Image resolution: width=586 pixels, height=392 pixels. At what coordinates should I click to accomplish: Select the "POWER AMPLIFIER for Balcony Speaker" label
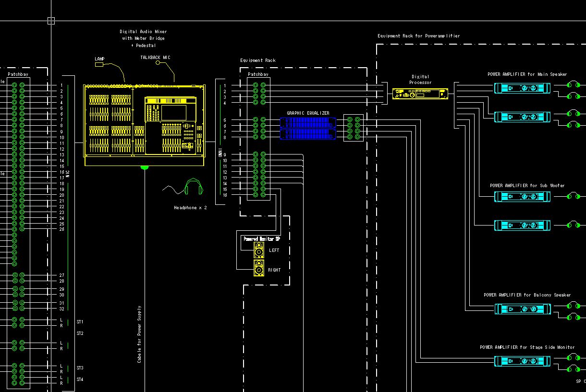click(x=527, y=295)
